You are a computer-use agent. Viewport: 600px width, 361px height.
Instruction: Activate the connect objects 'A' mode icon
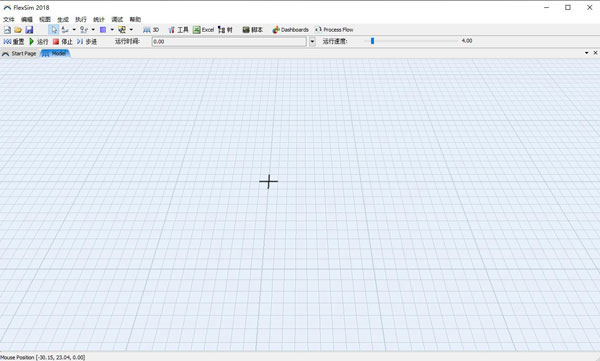[x=65, y=29]
